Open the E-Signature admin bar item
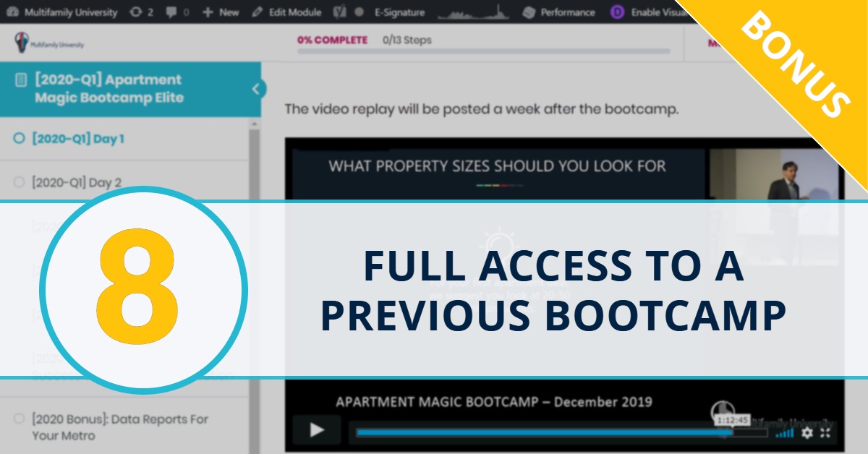This screenshot has width=868, height=454. (x=399, y=12)
